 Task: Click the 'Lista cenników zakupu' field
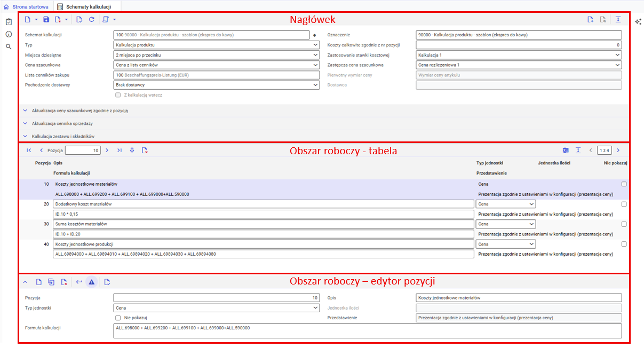coord(217,75)
